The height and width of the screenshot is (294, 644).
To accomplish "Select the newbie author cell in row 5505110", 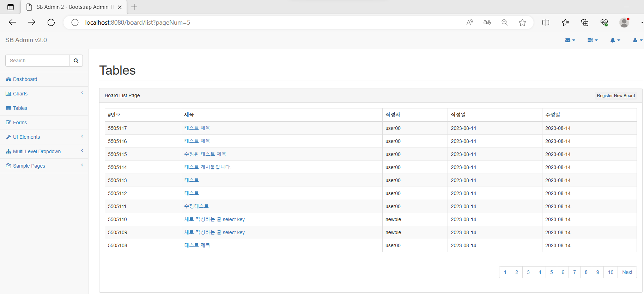I will point(415,219).
